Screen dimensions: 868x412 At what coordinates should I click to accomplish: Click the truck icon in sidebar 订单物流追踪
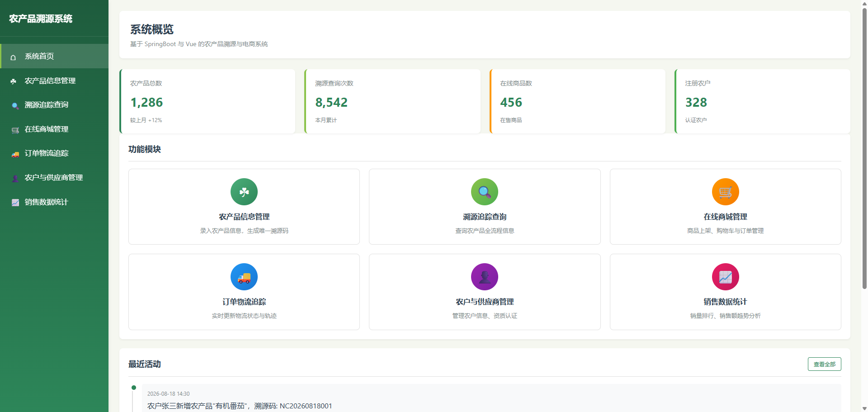[x=15, y=154]
